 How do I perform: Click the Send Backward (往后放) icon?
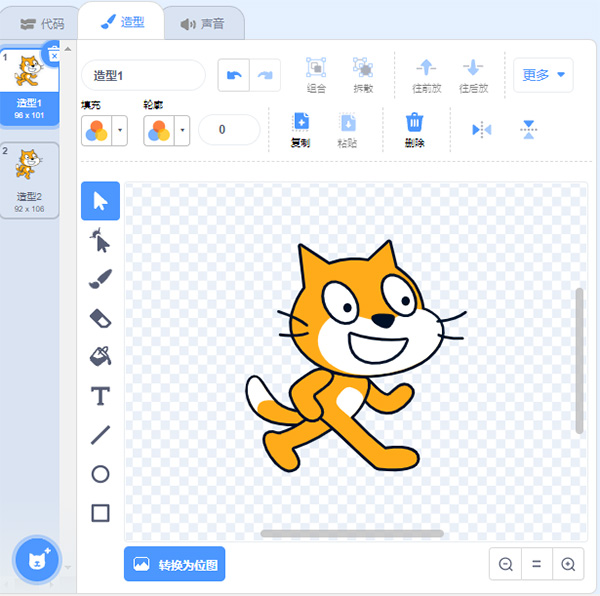pyautogui.click(x=473, y=68)
